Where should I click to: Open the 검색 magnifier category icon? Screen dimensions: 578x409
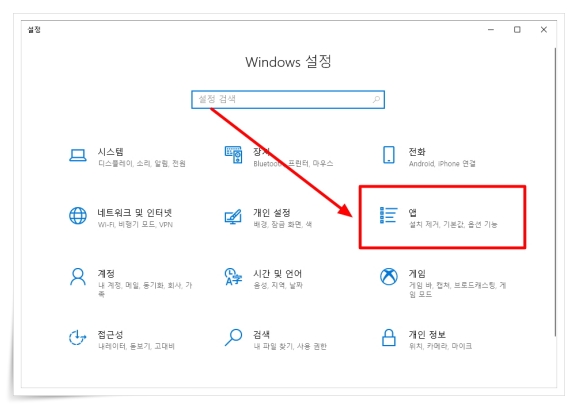(x=233, y=338)
